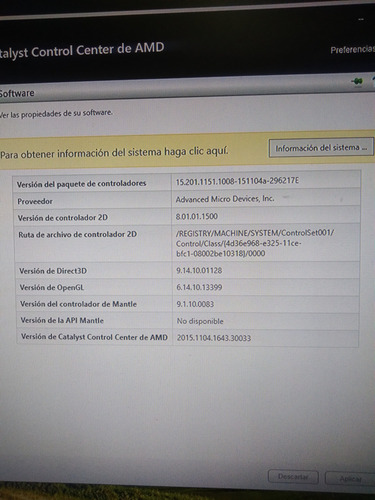Click the Aplicar button
The height and width of the screenshot is (500, 375).
tap(350, 479)
